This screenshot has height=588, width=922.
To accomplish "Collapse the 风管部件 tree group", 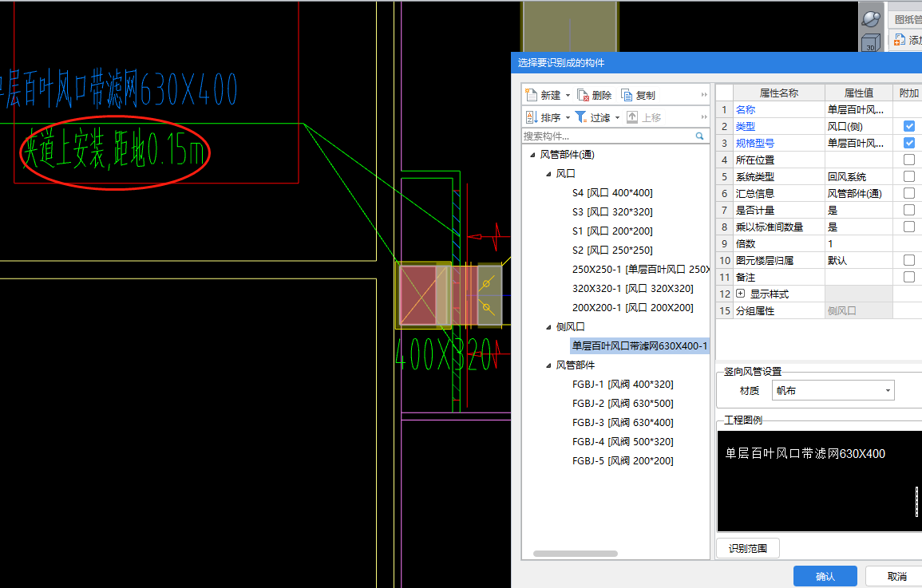I will click(548, 365).
